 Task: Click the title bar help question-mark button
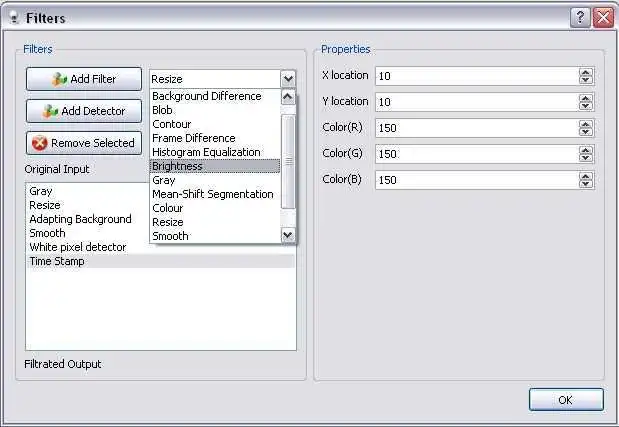point(580,18)
